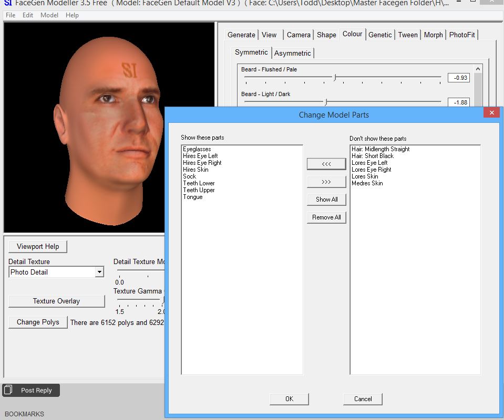Adjust the Beard Flushed / Pale slider
This screenshot has width=504, height=420.
pyautogui.click(x=335, y=78)
